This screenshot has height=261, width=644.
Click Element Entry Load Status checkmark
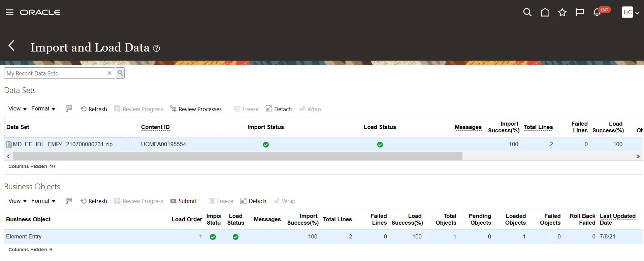click(x=235, y=237)
